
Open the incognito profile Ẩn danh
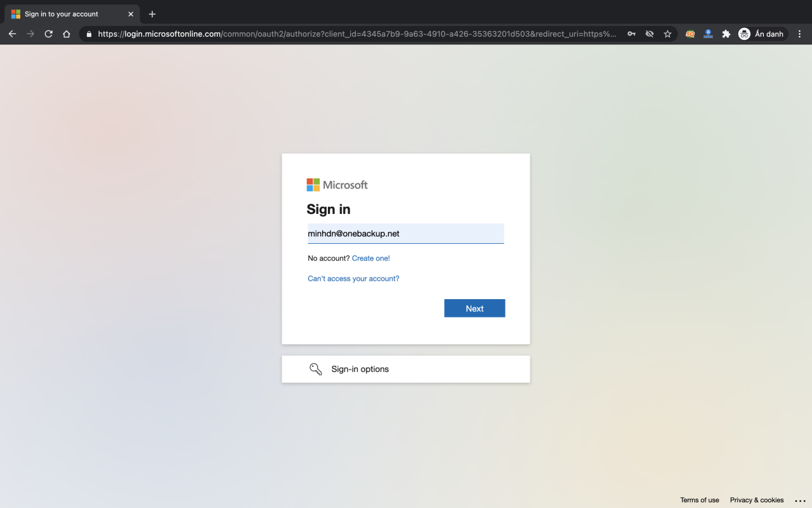coord(761,34)
